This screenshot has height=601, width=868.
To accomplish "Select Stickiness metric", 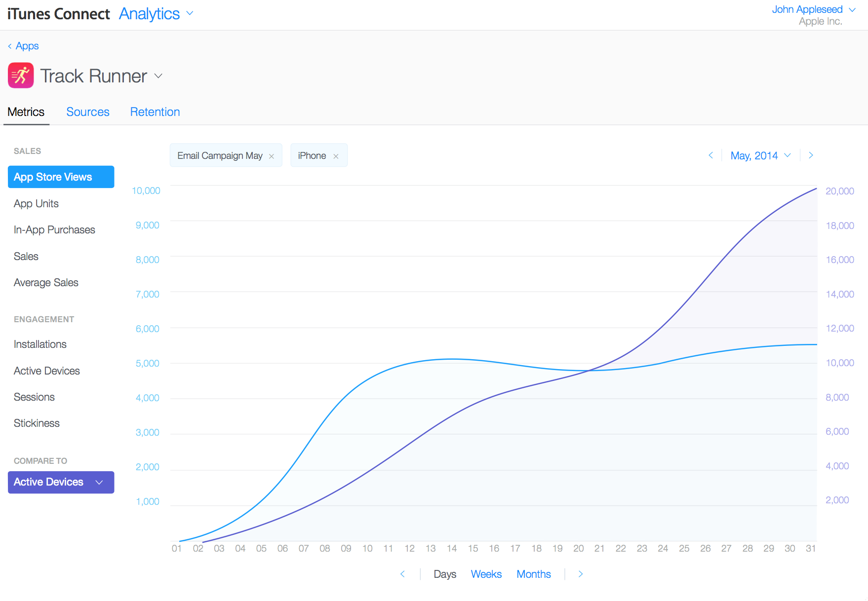I will coord(37,423).
